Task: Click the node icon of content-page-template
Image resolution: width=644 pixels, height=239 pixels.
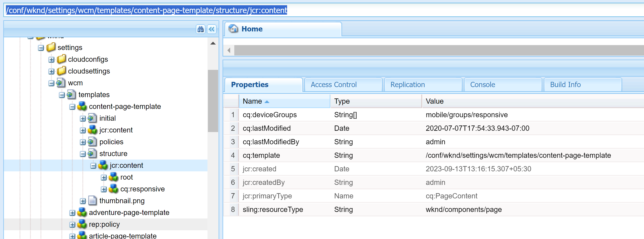Action: (82, 106)
